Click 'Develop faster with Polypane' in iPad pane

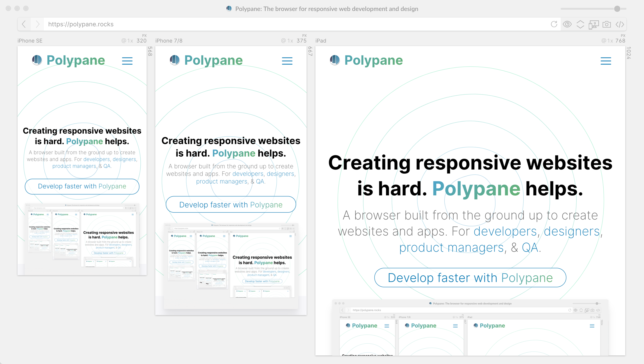pos(470,278)
